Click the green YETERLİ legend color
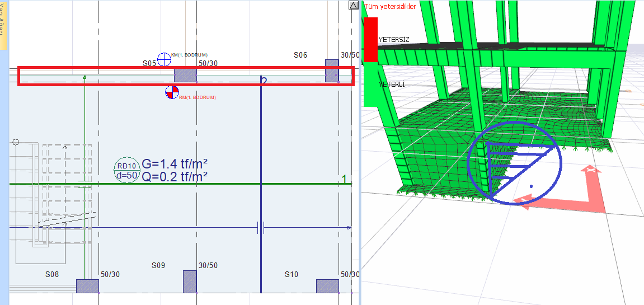 click(x=370, y=84)
